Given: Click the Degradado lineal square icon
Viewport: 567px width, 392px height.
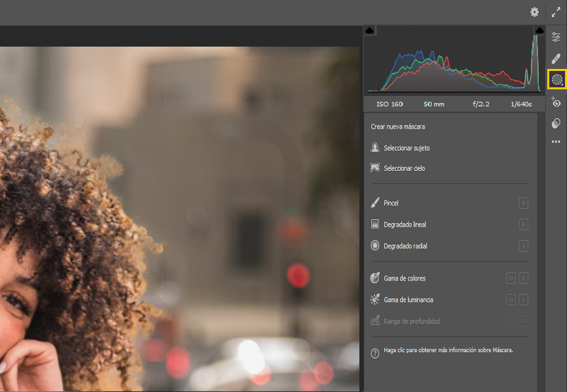Looking at the screenshot, I should coord(375,224).
